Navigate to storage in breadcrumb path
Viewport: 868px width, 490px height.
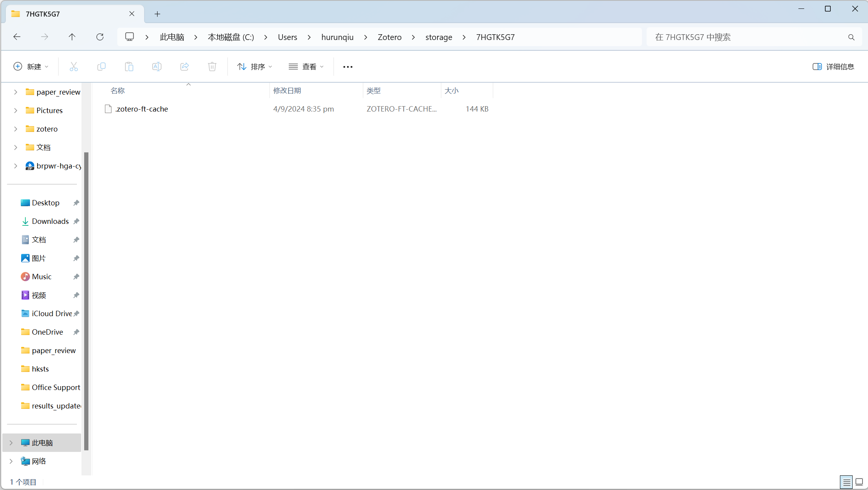[439, 37]
